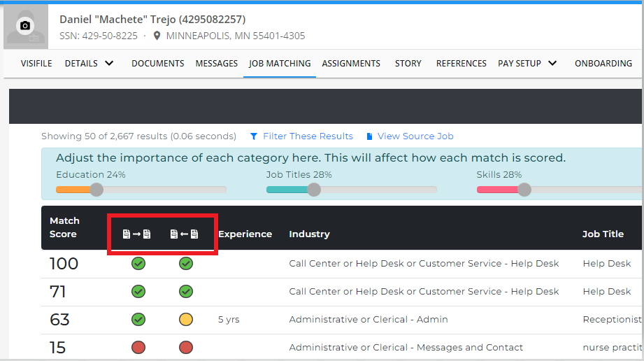Click the Experience column header
This screenshot has width=644, height=361.
[245, 234]
